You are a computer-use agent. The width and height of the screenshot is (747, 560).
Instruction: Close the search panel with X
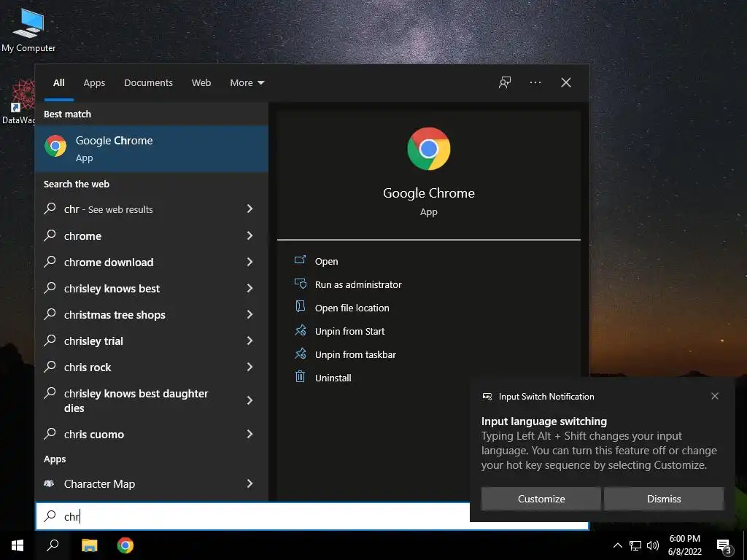[566, 82]
